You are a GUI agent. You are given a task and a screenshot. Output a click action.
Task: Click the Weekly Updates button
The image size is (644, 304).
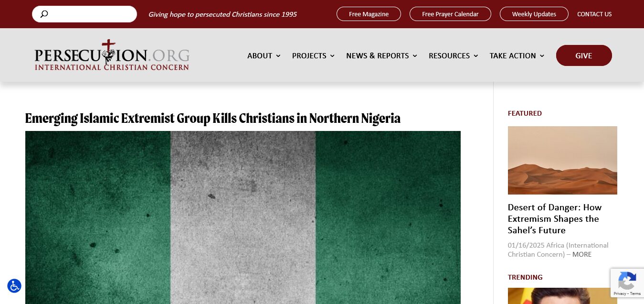[534, 14]
